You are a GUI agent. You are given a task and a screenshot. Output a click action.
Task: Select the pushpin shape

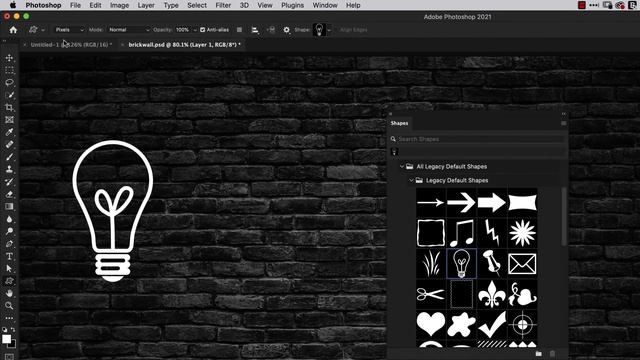492,264
